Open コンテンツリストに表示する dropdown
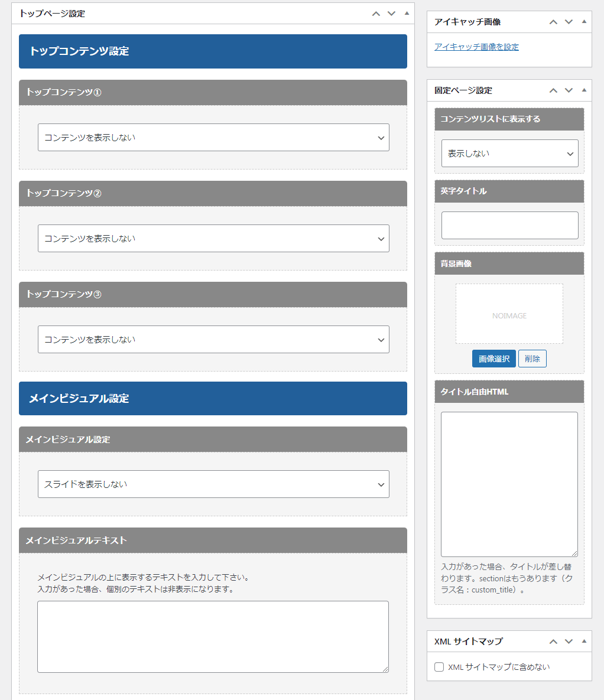This screenshot has width=604, height=700. (x=509, y=153)
